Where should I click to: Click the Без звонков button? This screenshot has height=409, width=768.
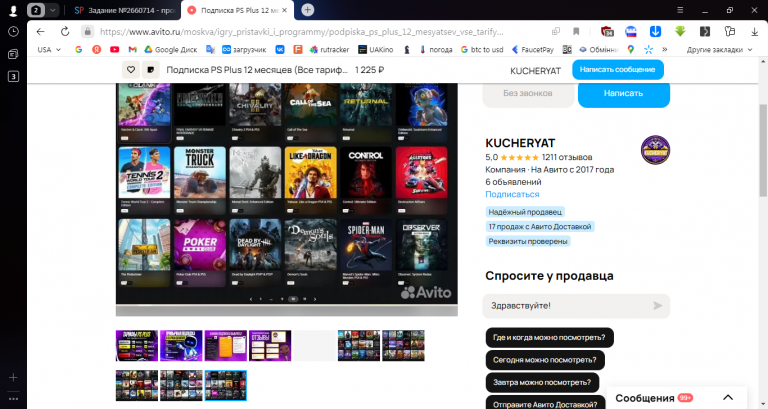pos(528,93)
